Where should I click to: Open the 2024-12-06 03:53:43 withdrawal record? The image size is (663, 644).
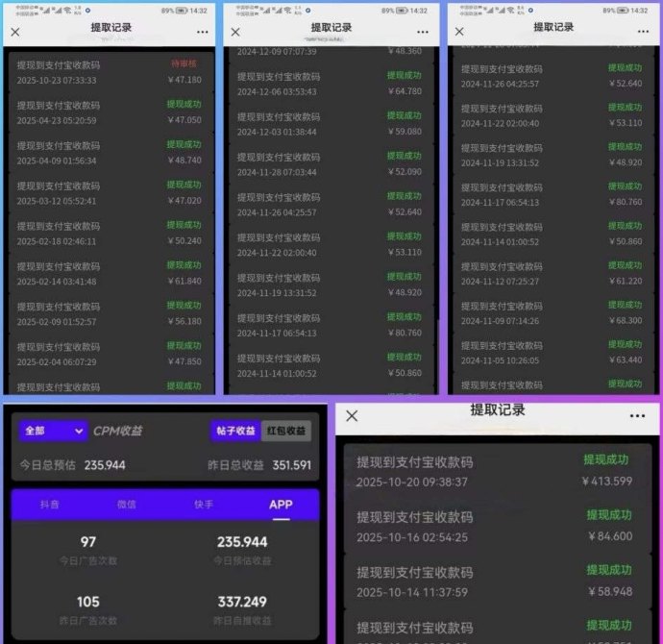(331, 84)
